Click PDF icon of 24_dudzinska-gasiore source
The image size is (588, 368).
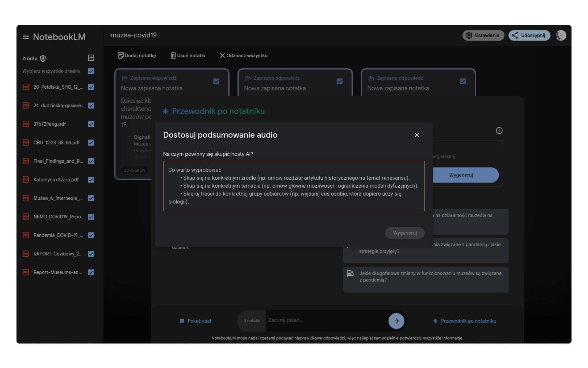coord(26,105)
